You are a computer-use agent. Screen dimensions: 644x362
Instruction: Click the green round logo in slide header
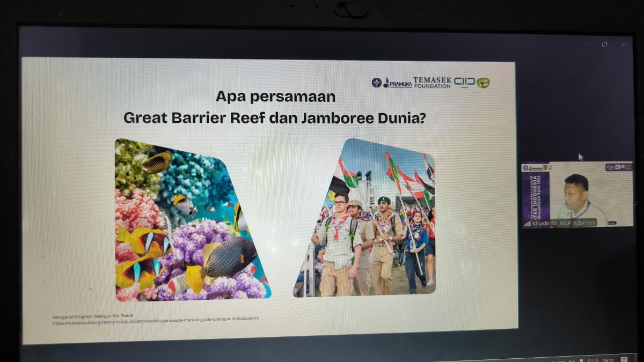click(x=483, y=83)
